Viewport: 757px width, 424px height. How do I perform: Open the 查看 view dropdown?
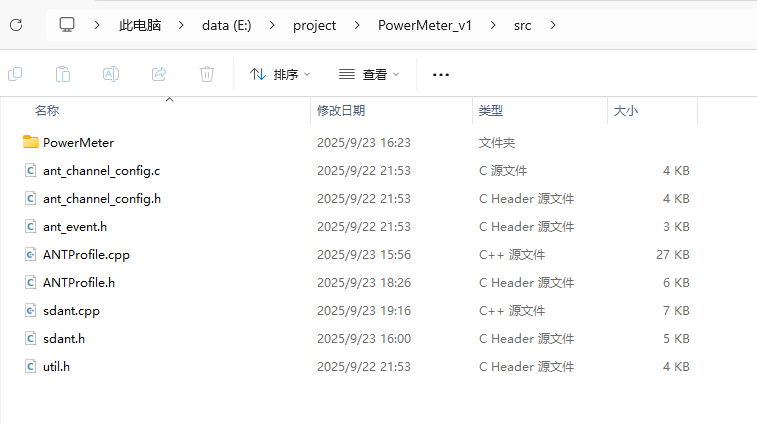pyautogui.click(x=369, y=74)
